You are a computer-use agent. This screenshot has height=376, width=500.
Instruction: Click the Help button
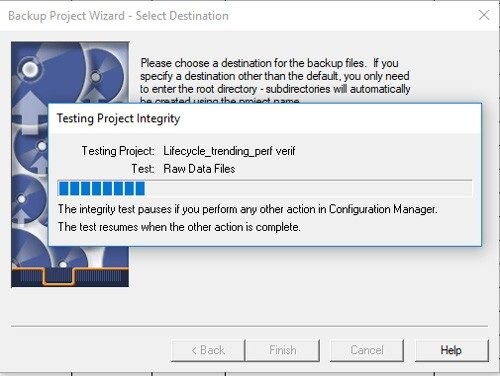(452, 350)
